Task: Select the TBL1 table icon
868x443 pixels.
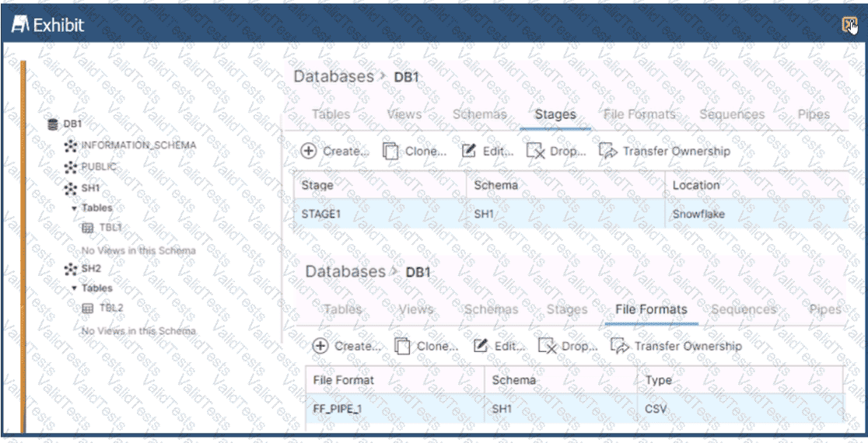Action: (88, 228)
